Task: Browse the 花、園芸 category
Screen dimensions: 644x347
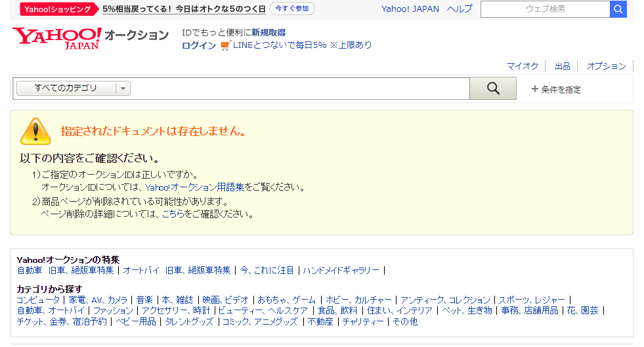Action: coord(583,311)
